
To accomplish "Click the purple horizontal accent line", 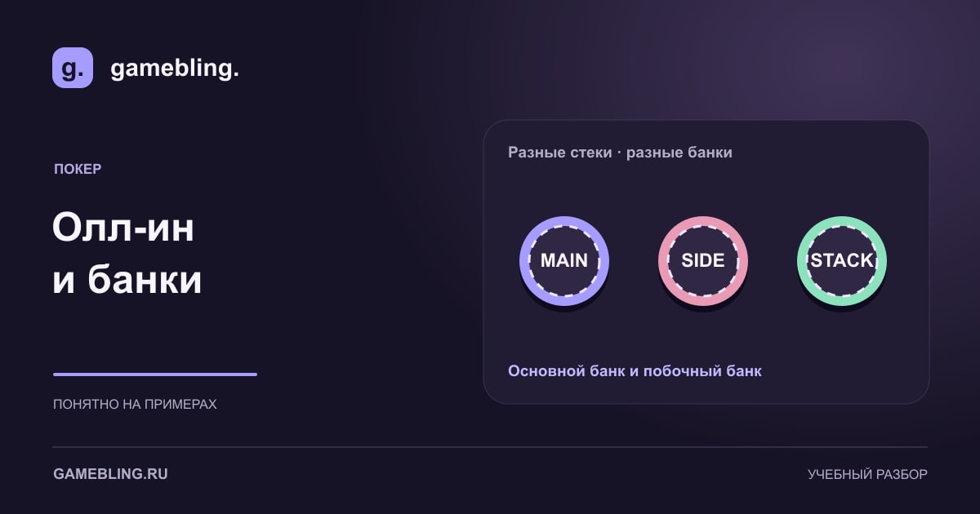I will click(155, 374).
